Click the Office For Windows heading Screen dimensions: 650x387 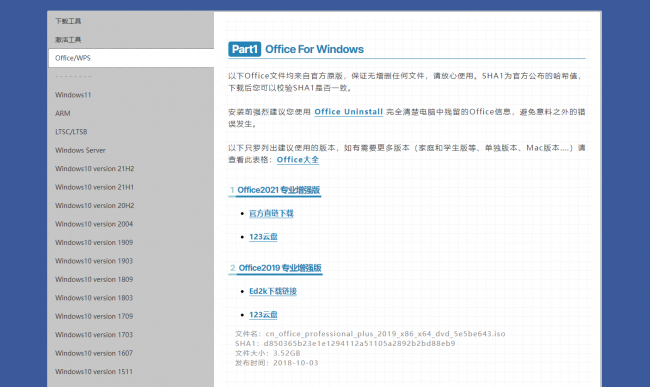314,49
